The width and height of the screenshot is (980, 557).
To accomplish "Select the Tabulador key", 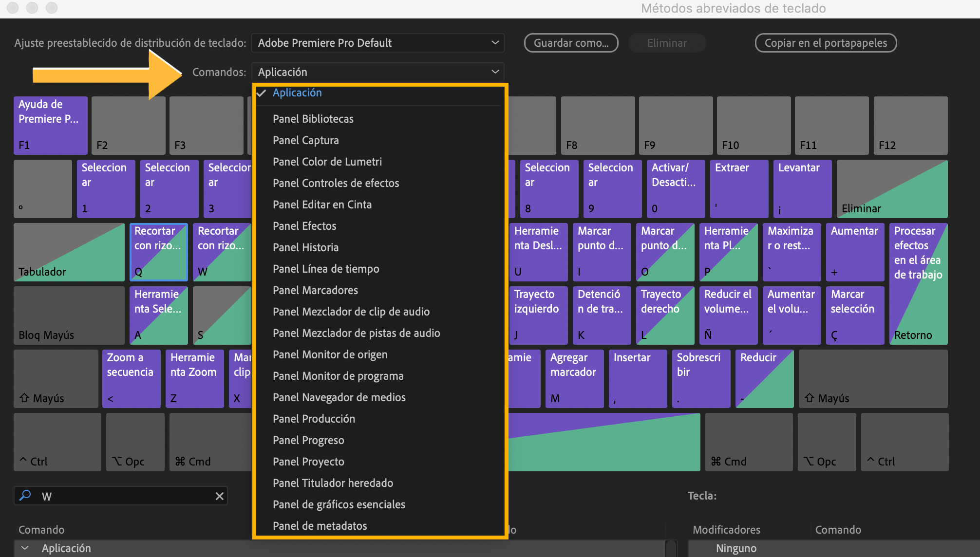I will [x=69, y=252].
